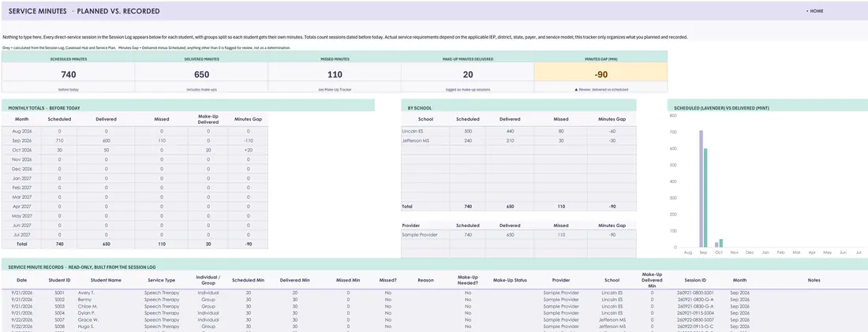Select the Jan 2027 month cell

point(21,178)
